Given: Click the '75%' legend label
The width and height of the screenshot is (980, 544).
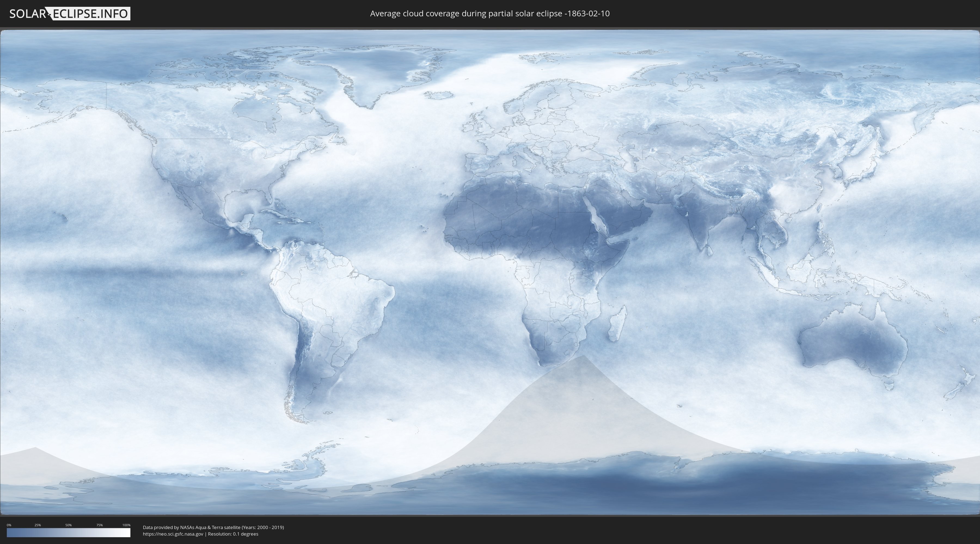Looking at the screenshot, I should tap(99, 525).
